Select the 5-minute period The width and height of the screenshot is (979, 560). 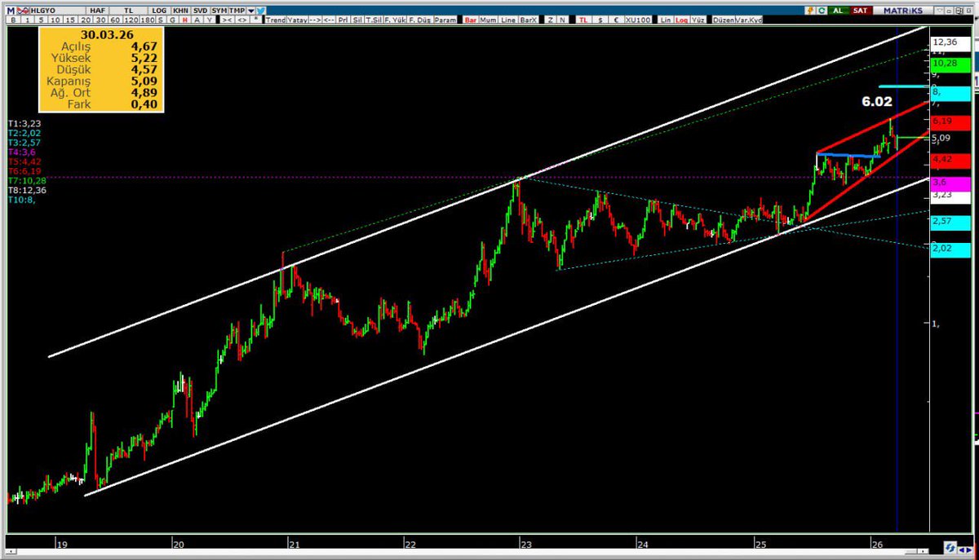coord(41,20)
